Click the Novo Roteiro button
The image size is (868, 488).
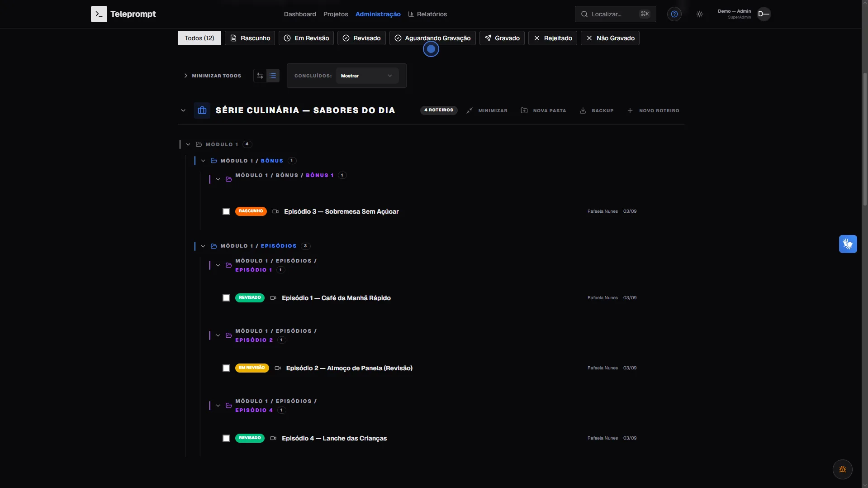(653, 110)
